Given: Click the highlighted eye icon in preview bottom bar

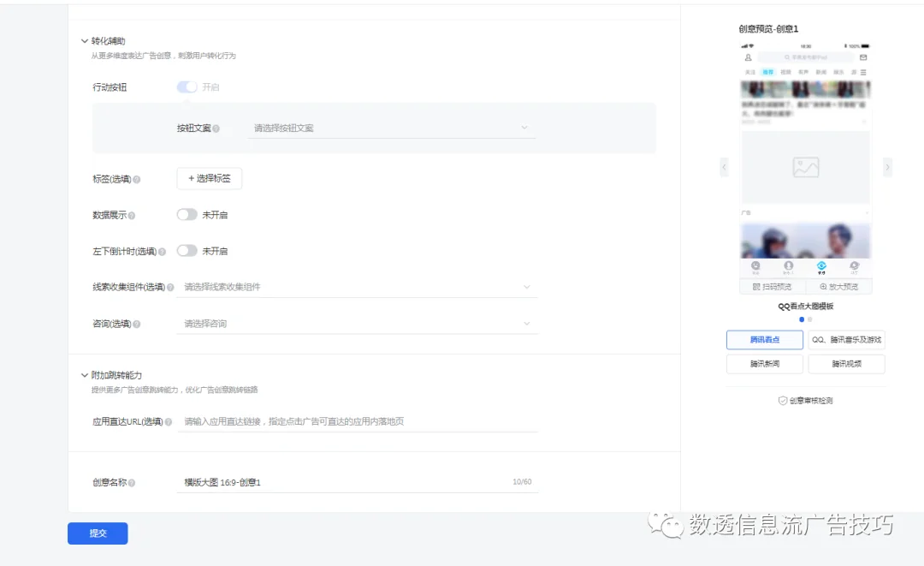Looking at the screenshot, I should [x=821, y=266].
